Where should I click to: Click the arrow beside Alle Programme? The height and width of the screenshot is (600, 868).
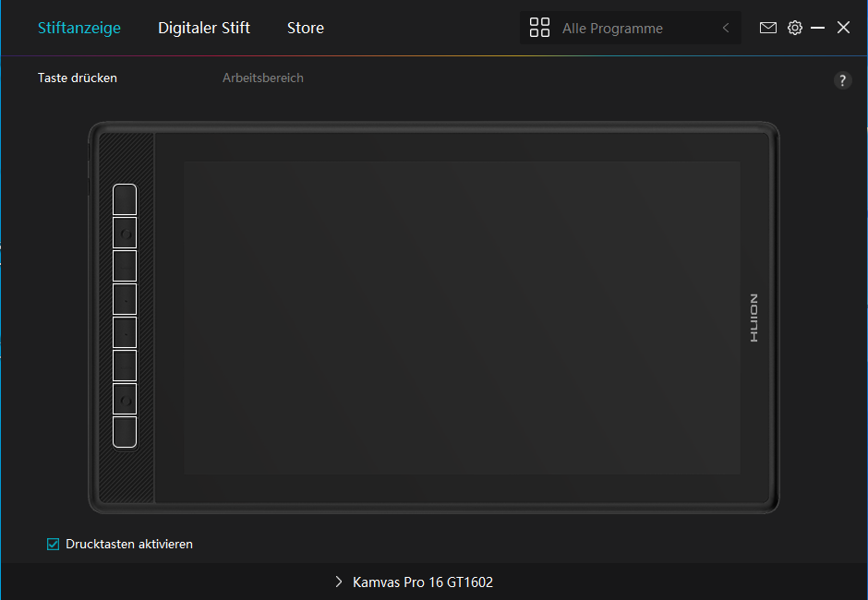point(726,29)
